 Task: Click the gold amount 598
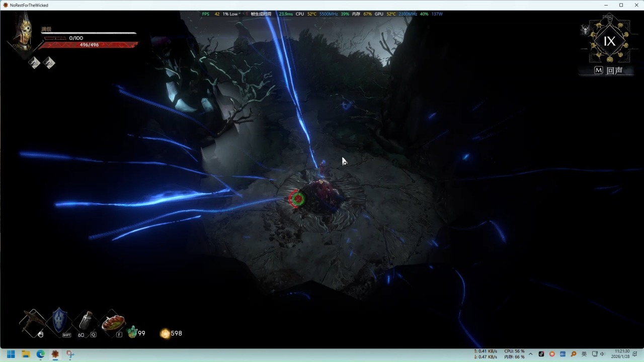176,333
